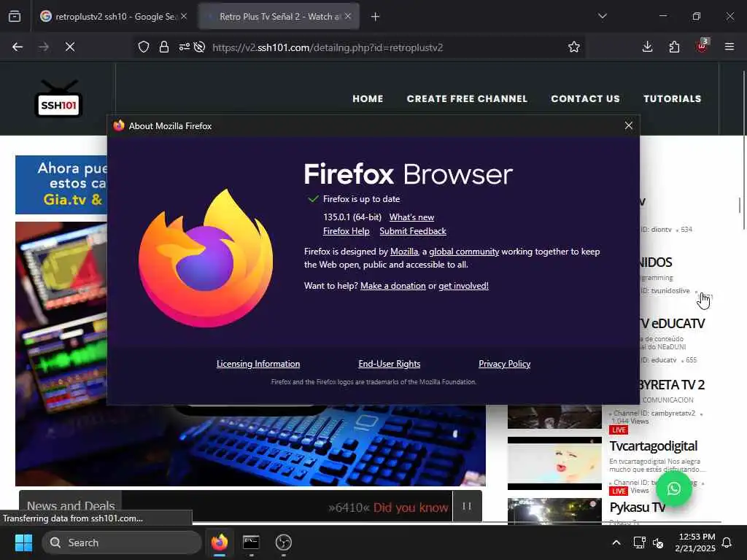
Task: Select the Tvcartagodigital channel thumbnail
Action: (x=554, y=463)
